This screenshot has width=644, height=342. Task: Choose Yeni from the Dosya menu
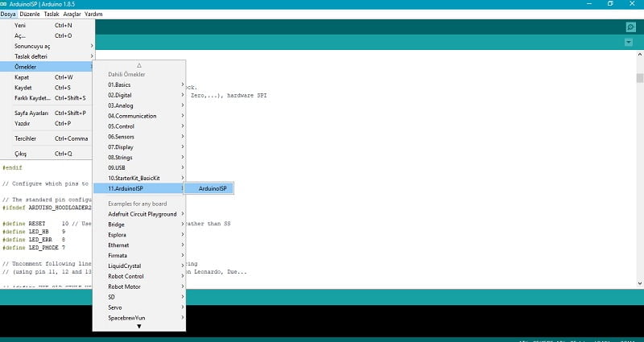click(47, 26)
